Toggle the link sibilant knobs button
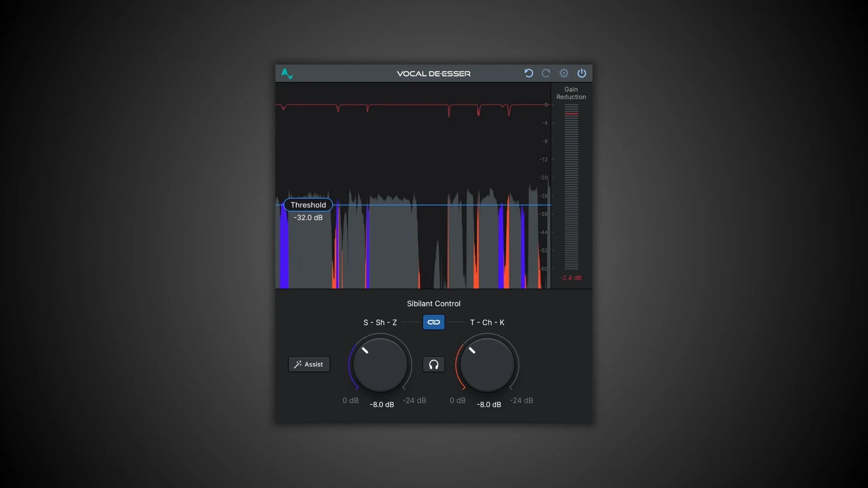The height and width of the screenshot is (488, 868). tap(434, 322)
